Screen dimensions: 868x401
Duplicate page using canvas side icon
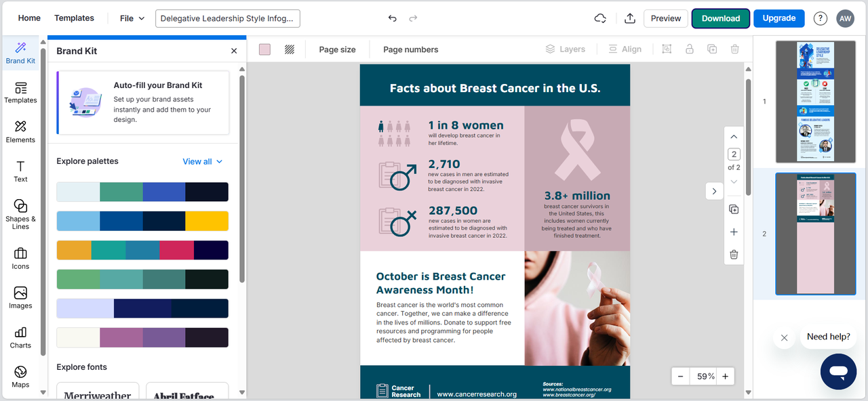734,209
